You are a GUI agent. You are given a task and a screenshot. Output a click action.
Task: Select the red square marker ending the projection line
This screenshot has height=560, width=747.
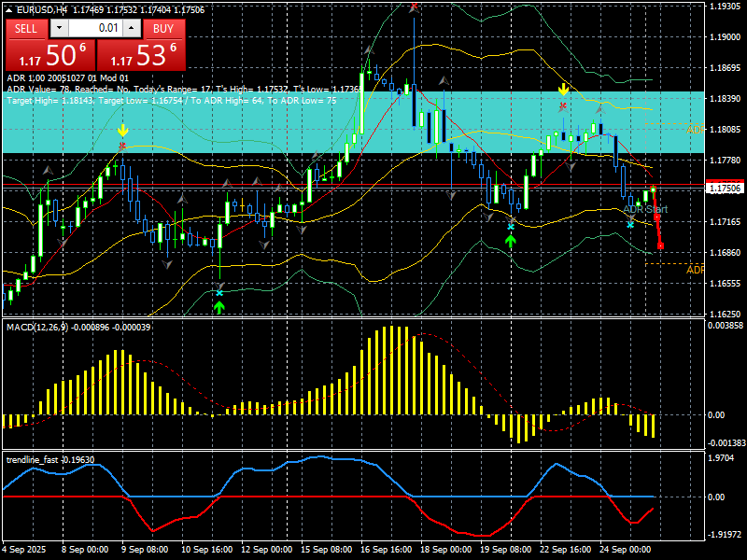[x=661, y=246]
